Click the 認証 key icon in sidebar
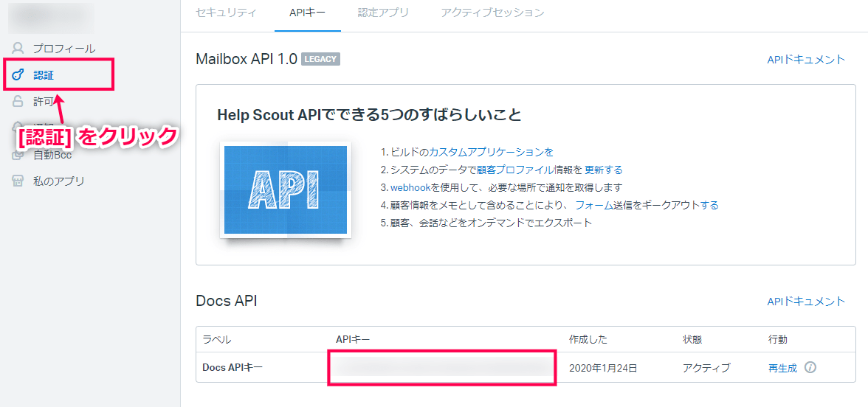The height and width of the screenshot is (407, 868). [18, 74]
